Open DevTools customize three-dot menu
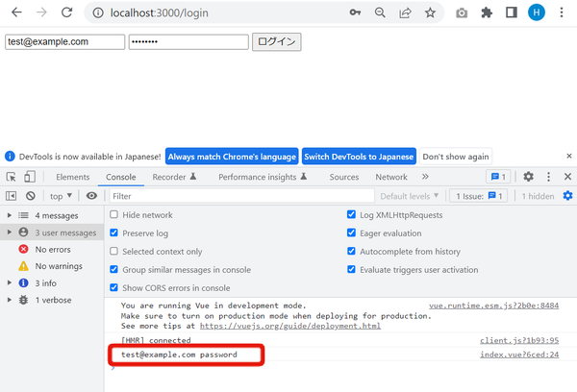Image resolution: width=577 pixels, height=392 pixels. tap(548, 177)
